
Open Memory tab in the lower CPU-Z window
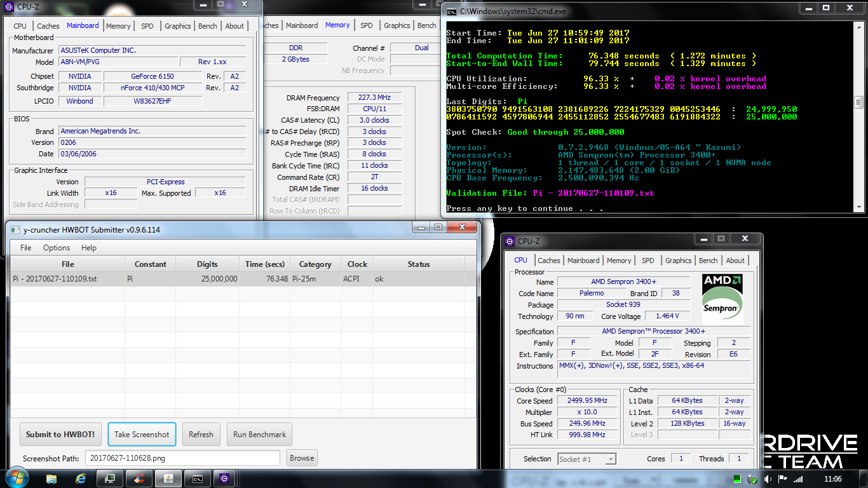(619, 261)
